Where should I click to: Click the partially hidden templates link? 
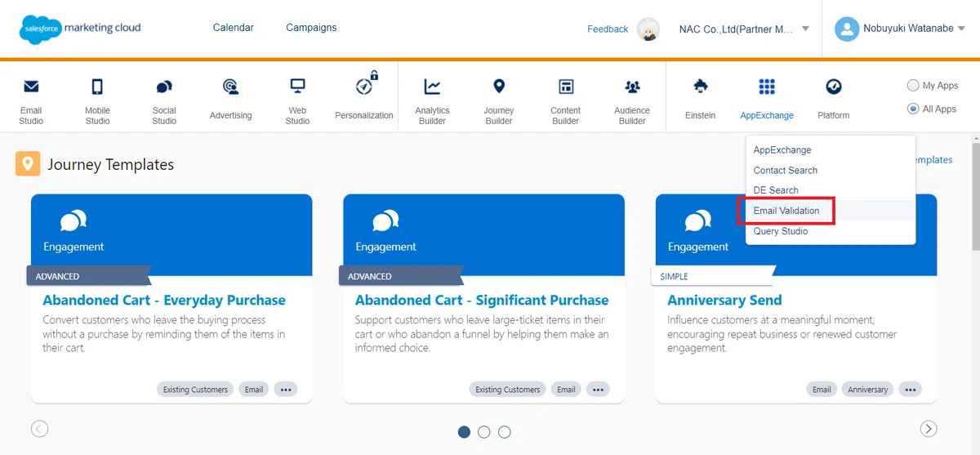(x=934, y=160)
